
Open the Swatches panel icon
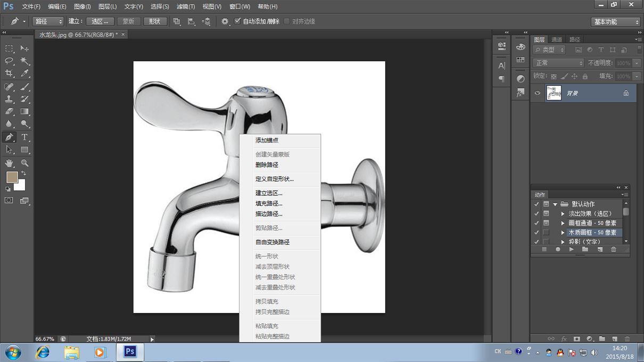(521, 60)
